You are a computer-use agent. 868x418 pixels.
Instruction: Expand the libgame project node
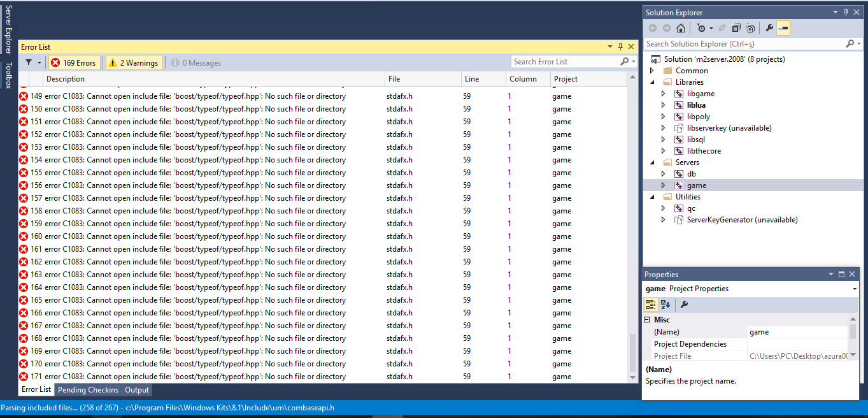coord(664,94)
